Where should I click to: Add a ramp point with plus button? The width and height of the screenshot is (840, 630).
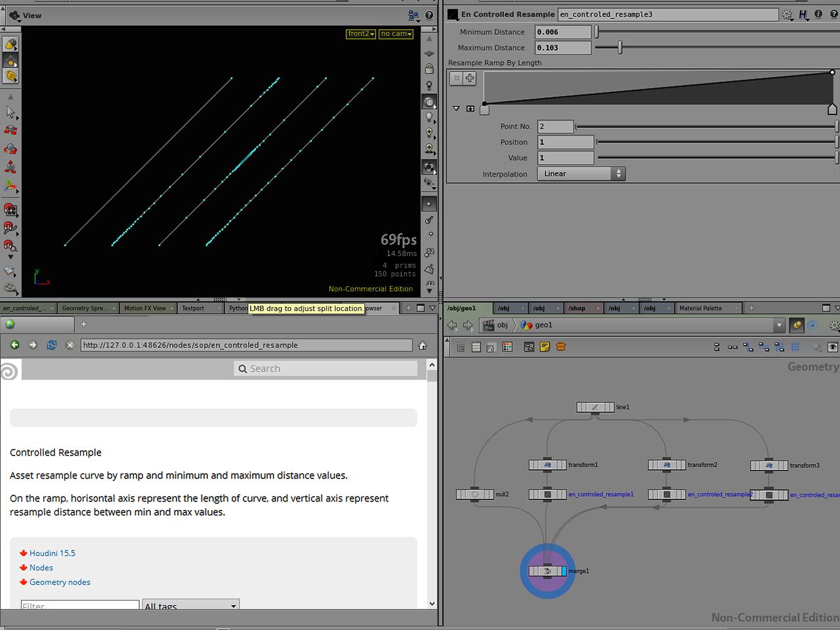470,78
